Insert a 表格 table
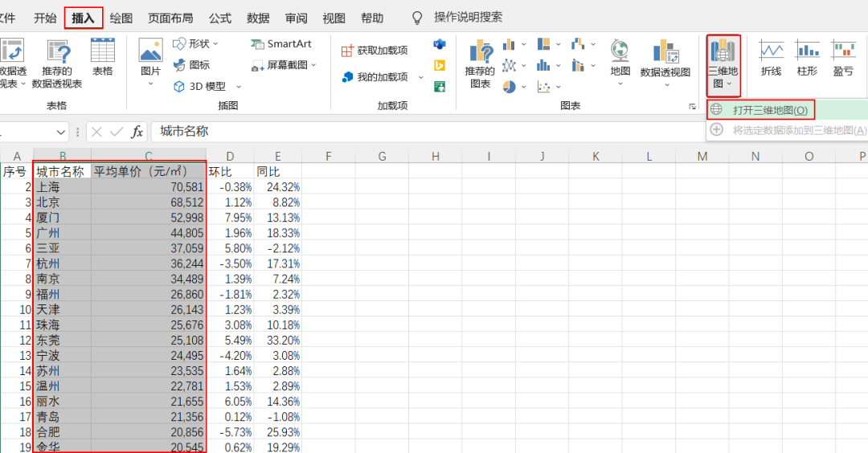The width and height of the screenshot is (868, 453). point(102,58)
